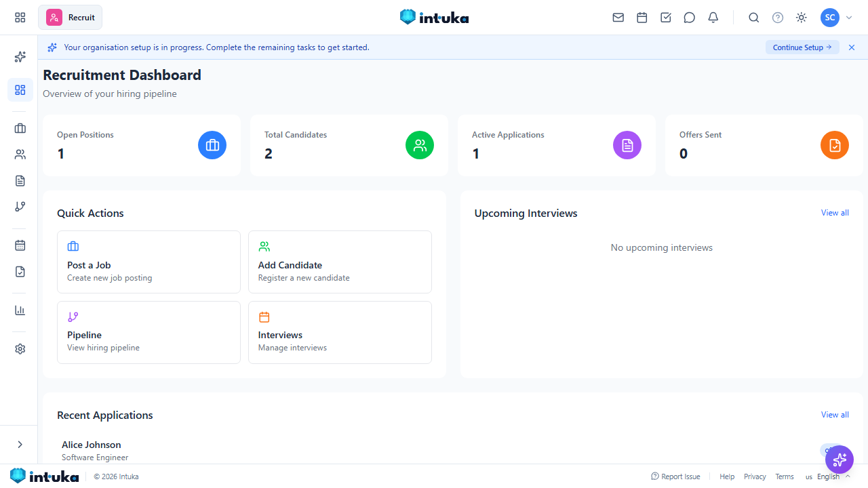The image size is (868, 488).
Task: Open the applications document sidebar icon
Action: coord(20,181)
